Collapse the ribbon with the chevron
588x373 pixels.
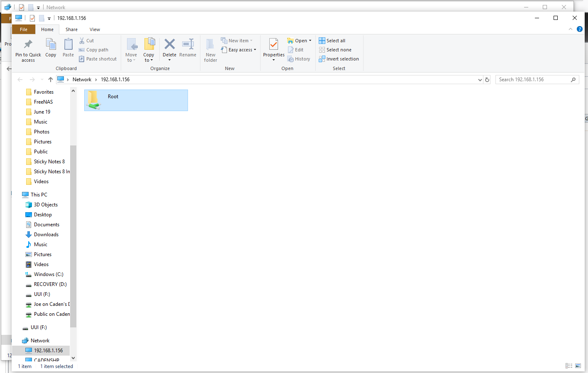pos(571,29)
